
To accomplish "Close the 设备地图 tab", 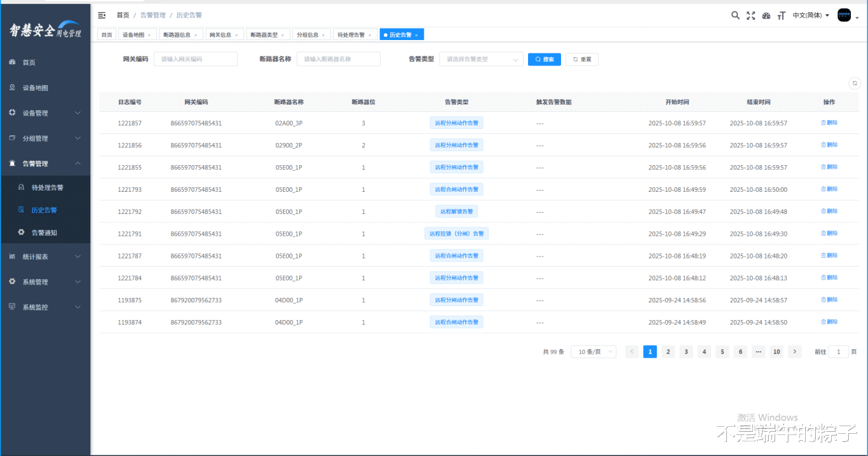I will click(149, 35).
